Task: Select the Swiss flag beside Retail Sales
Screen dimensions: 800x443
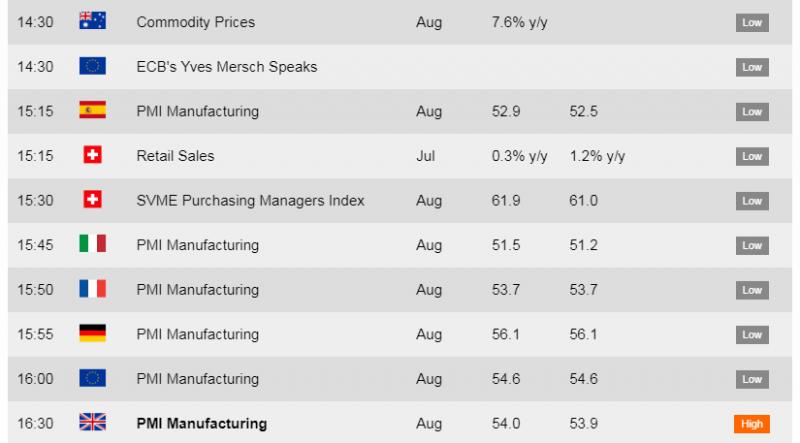Action: point(92,155)
